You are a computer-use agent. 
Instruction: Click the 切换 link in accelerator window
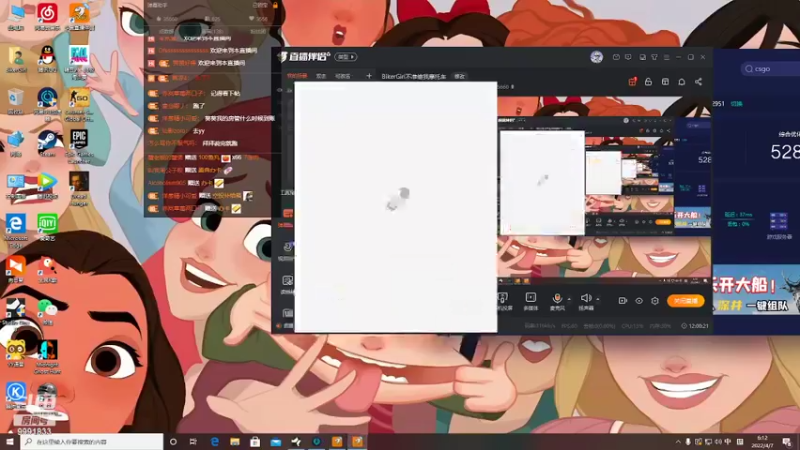coord(736,104)
